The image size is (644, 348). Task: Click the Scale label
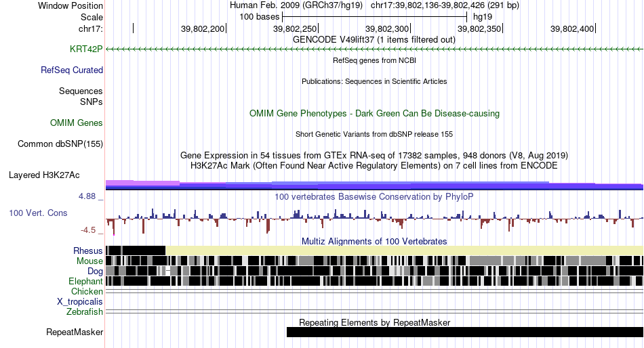tap(92, 17)
